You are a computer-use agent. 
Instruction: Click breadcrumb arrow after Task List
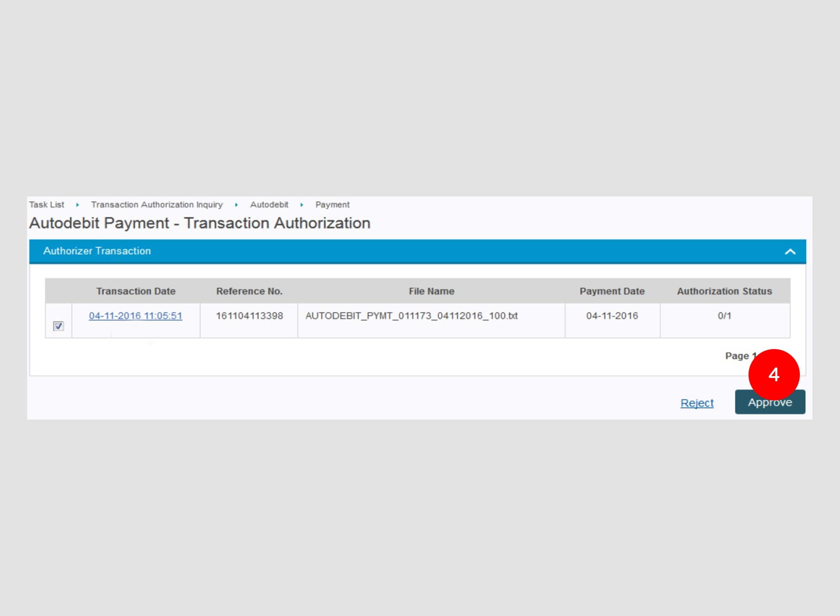(77, 205)
